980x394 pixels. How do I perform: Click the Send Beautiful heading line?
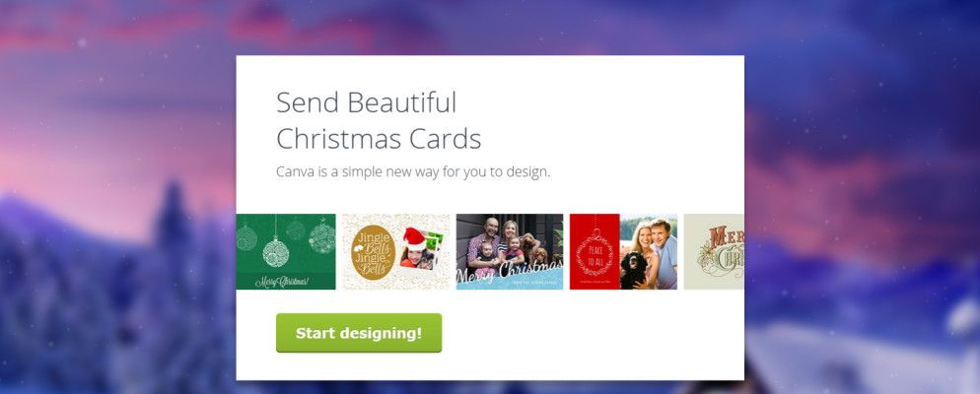366,102
